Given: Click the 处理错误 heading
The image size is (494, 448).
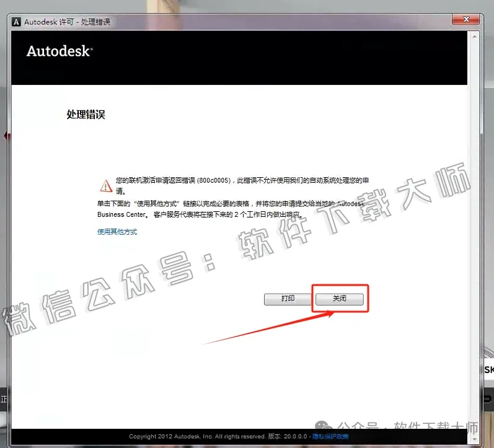Looking at the screenshot, I should (x=86, y=114).
